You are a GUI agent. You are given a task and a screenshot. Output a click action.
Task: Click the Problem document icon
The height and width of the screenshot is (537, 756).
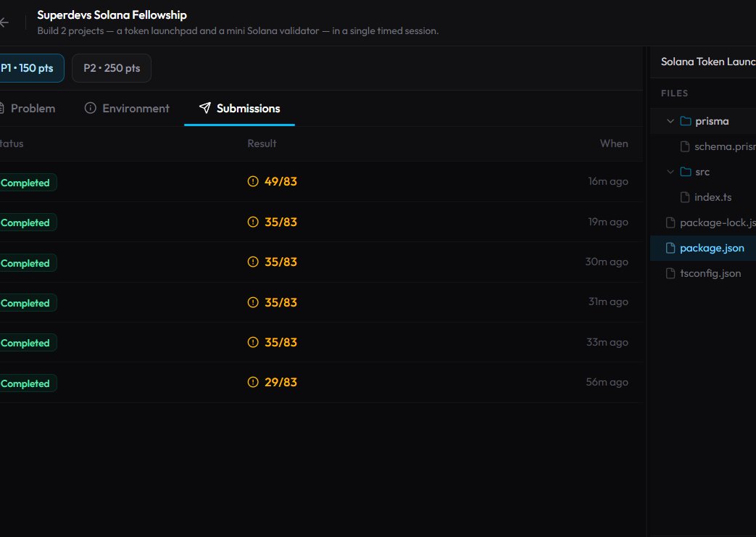tap(2, 108)
